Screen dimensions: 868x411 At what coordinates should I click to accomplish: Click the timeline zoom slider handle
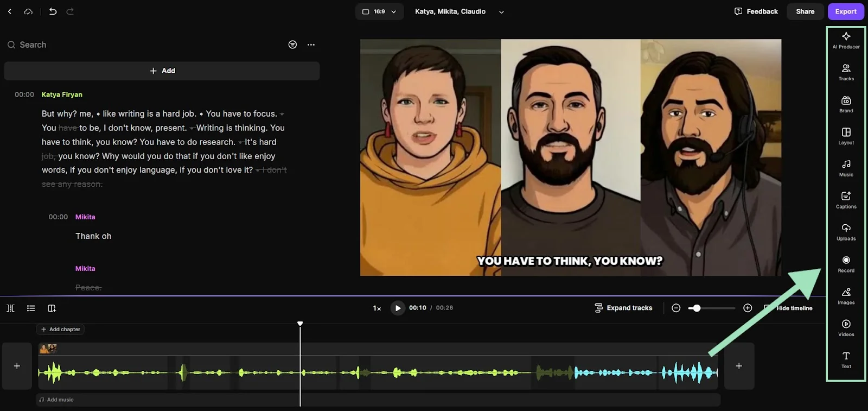697,308
